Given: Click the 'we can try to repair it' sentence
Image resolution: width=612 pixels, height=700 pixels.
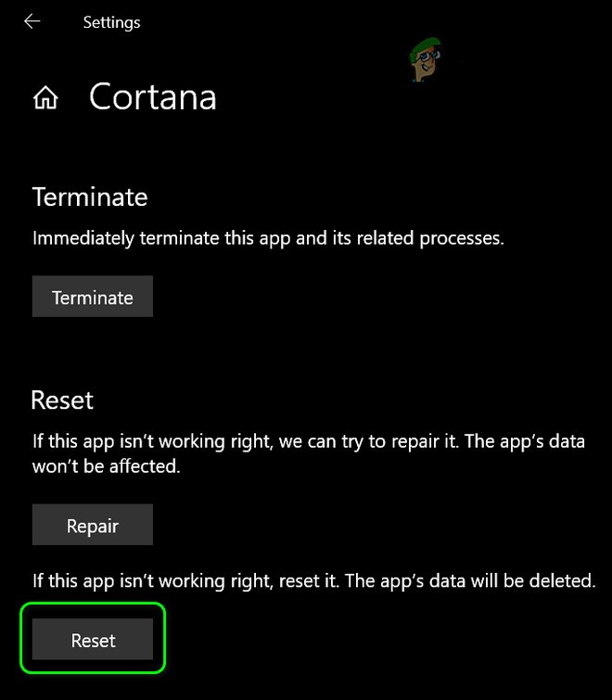Looking at the screenshot, I should click(360, 441).
